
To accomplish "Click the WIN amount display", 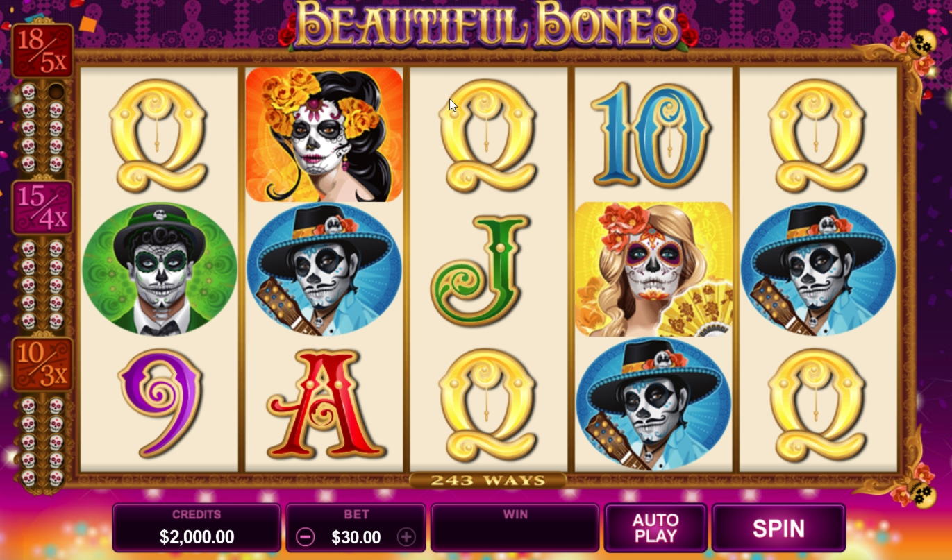I will [515, 528].
